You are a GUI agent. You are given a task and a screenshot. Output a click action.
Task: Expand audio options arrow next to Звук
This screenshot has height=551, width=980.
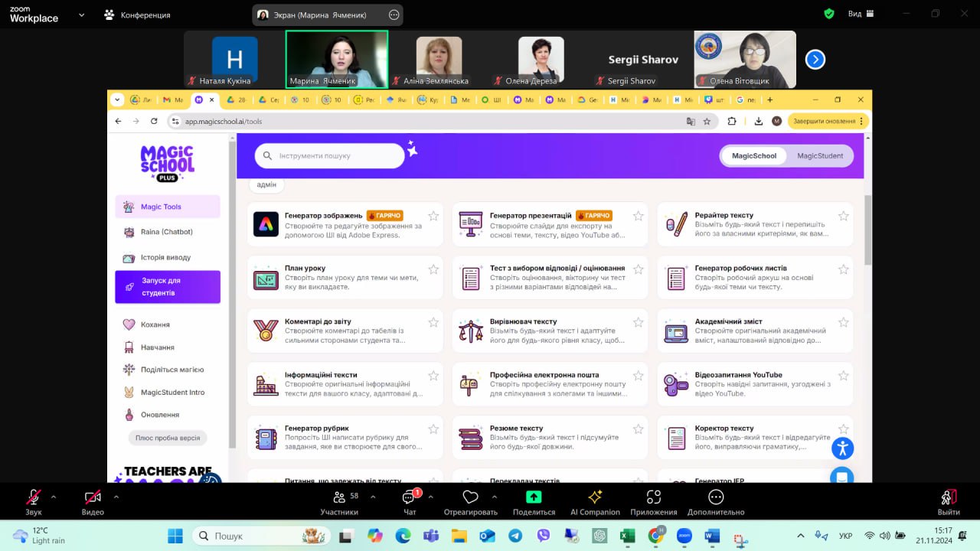(54, 497)
